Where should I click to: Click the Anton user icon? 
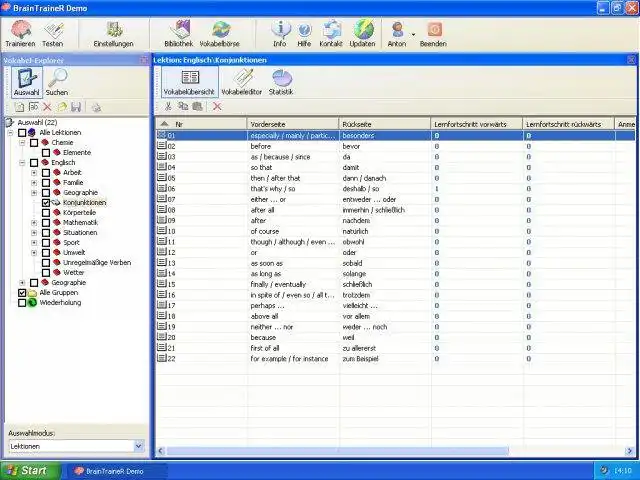click(x=397, y=33)
